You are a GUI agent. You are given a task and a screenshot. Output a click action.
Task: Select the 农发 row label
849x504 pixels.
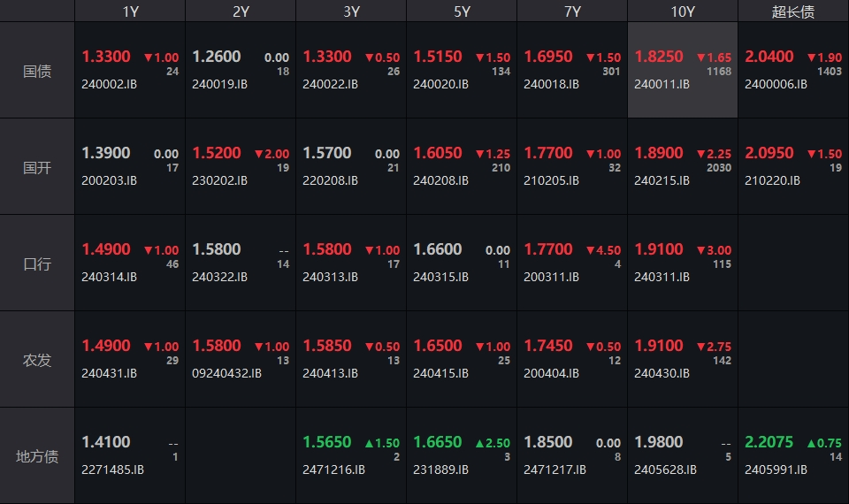(x=37, y=360)
